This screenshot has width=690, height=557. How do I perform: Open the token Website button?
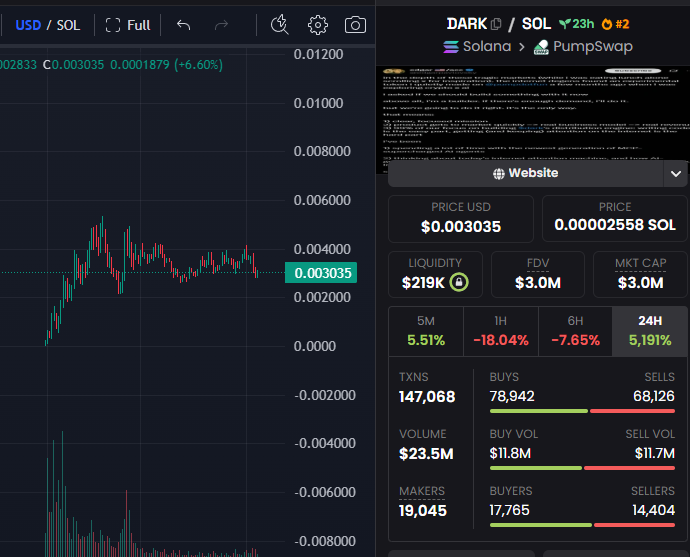coord(525,173)
